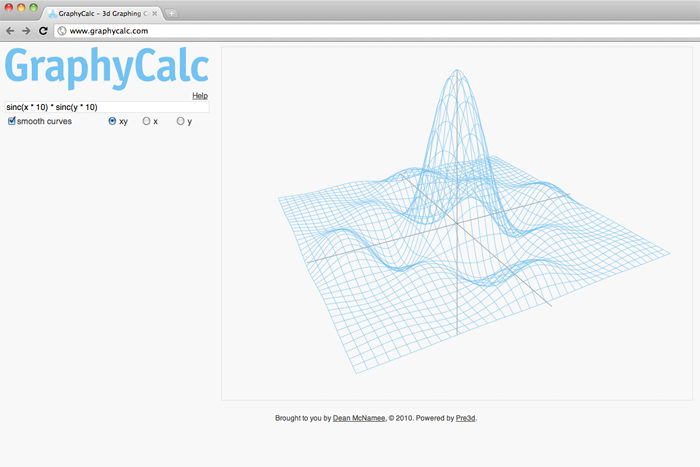Screen dimensions: 700x467
Task: Click the red close window button
Action: [x=8, y=7]
